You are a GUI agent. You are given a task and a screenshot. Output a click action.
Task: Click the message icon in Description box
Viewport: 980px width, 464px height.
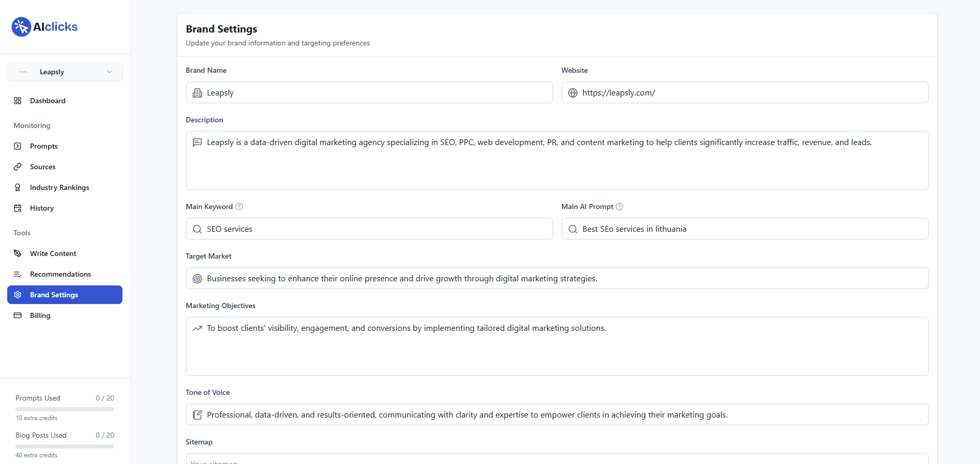pyautogui.click(x=197, y=142)
